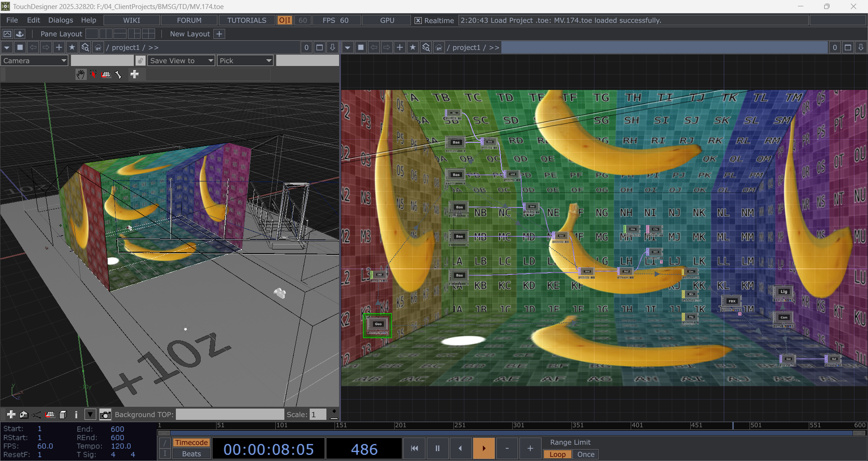Click the Background TOP input field
Image resolution: width=868 pixels, height=461 pixels.
click(x=230, y=414)
